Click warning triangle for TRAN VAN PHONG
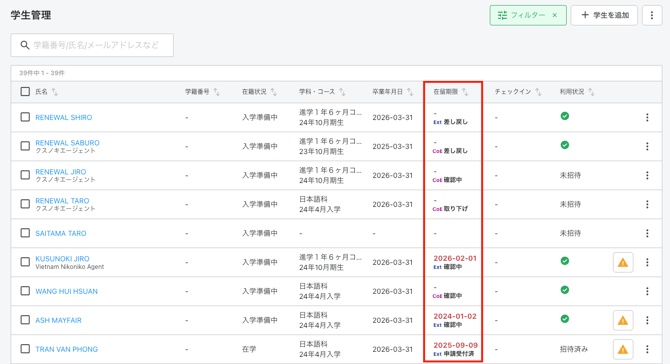This screenshot has height=364, width=670. pos(623,349)
